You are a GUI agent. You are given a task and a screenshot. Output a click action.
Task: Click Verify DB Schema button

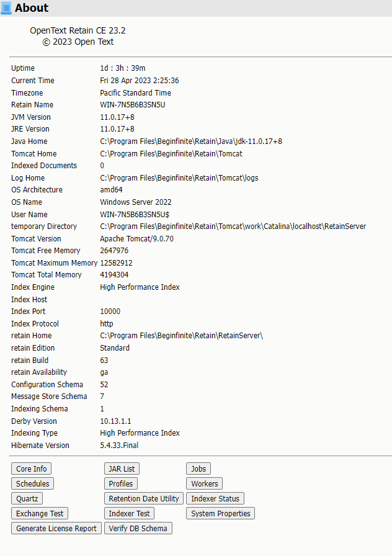pos(138,528)
